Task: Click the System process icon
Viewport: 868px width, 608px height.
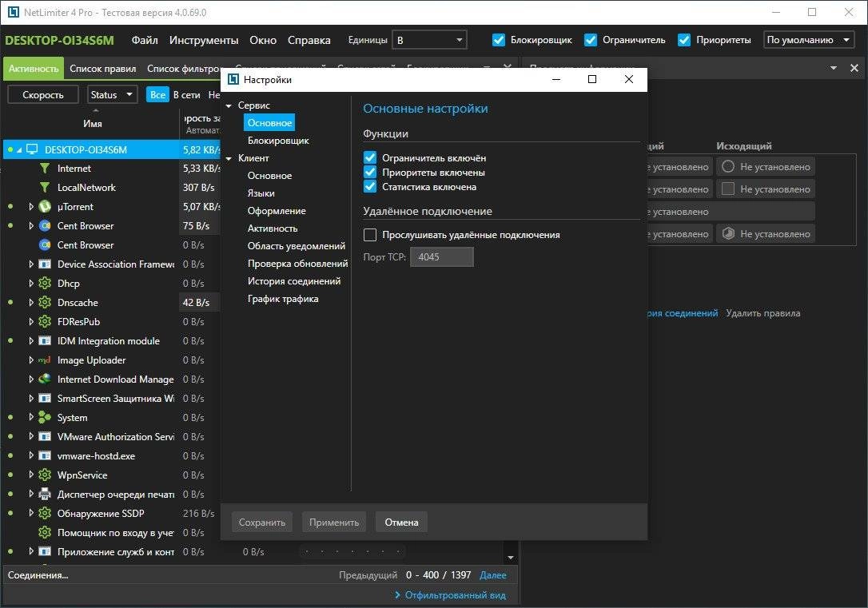Action: (x=44, y=418)
